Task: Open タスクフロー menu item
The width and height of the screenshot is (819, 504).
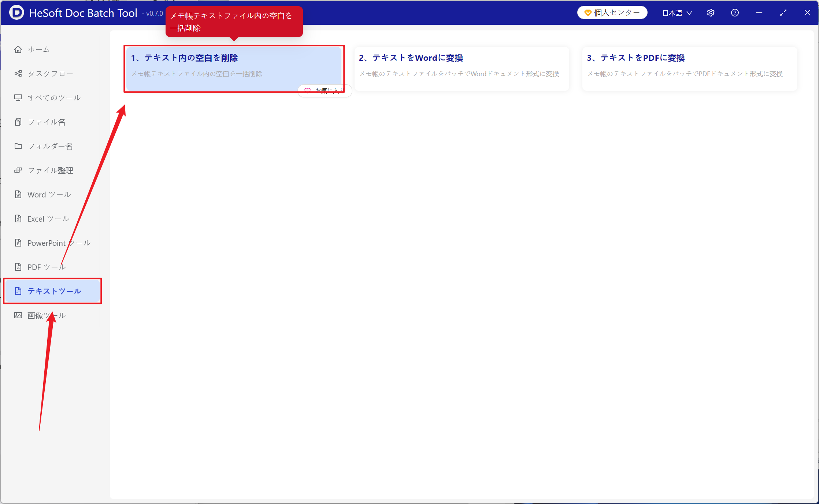Action: (52, 74)
